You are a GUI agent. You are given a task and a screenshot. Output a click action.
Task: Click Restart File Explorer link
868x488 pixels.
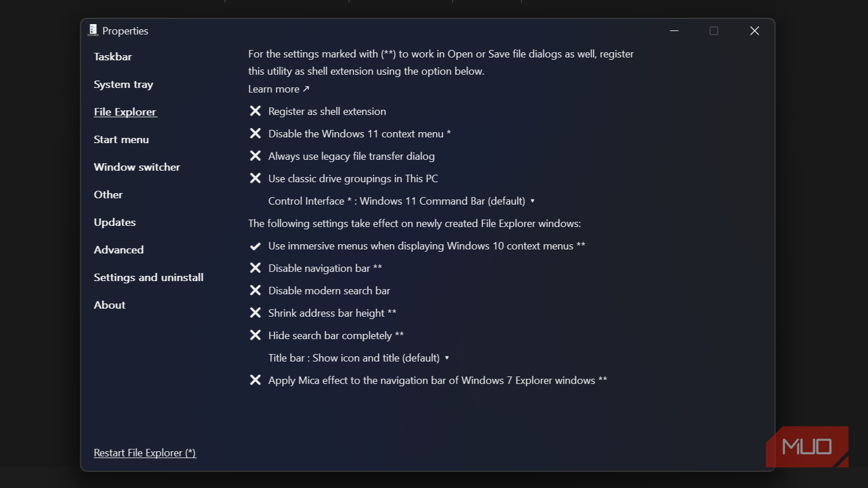click(x=145, y=453)
